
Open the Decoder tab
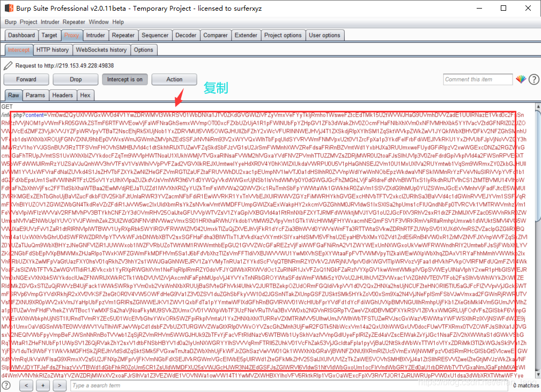point(186,35)
